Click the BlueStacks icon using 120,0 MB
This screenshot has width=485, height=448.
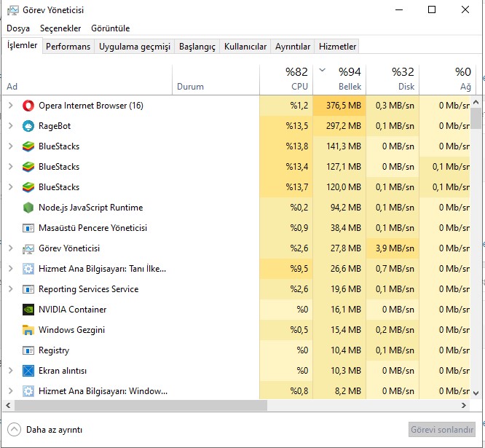[x=28, y=187]
